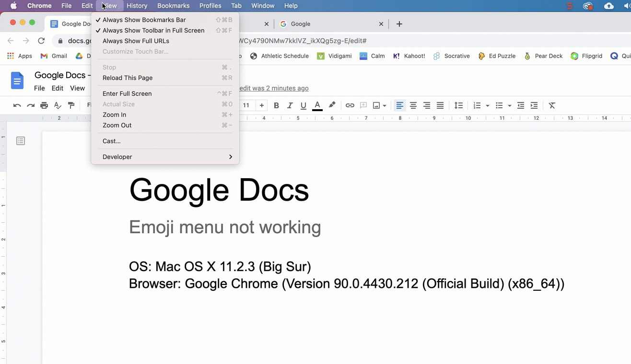Open the print dialog
Viewport: 631px width, 364px height.
[44, 105]
